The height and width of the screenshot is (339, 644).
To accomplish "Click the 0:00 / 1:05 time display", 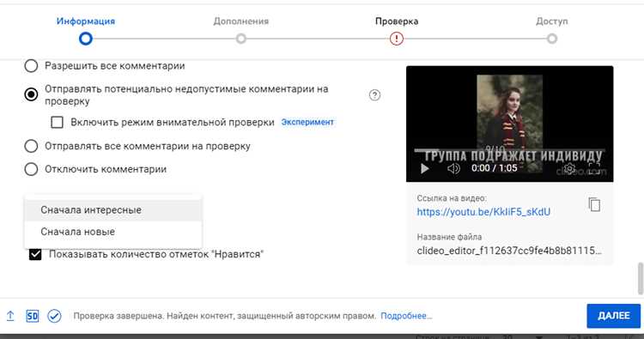I will pos(494,168).
